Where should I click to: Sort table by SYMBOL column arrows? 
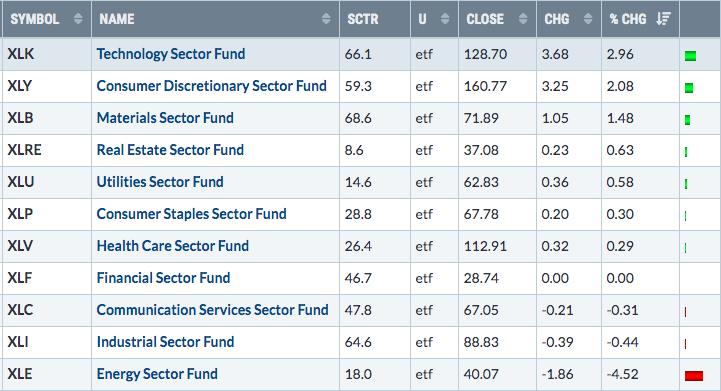tap(78, 19)
